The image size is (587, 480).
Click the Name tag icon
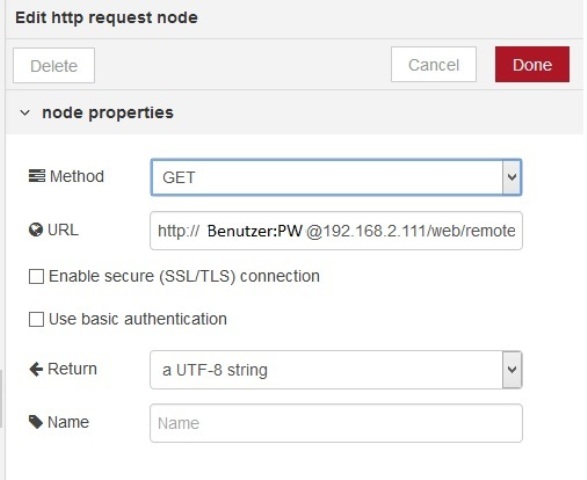(x=36, y=422)
